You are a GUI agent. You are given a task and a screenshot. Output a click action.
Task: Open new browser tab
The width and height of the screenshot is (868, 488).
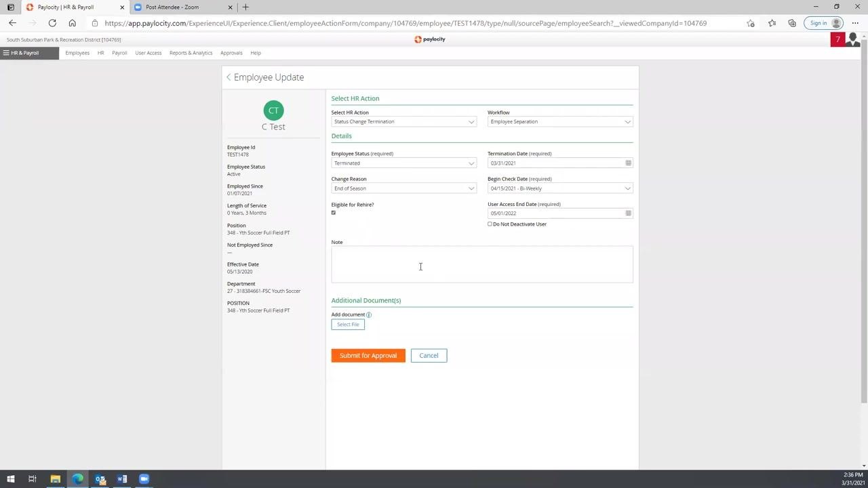(245, 7)
